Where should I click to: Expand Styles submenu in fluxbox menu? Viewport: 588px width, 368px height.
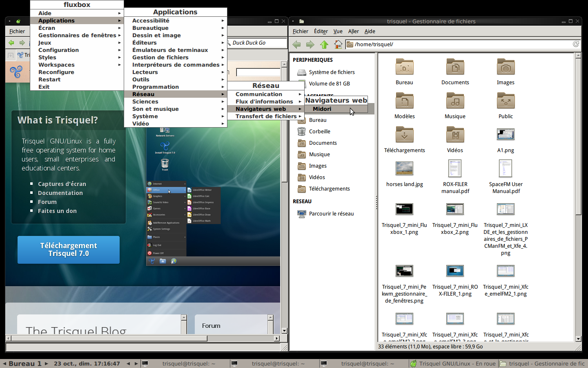(77, 57)
